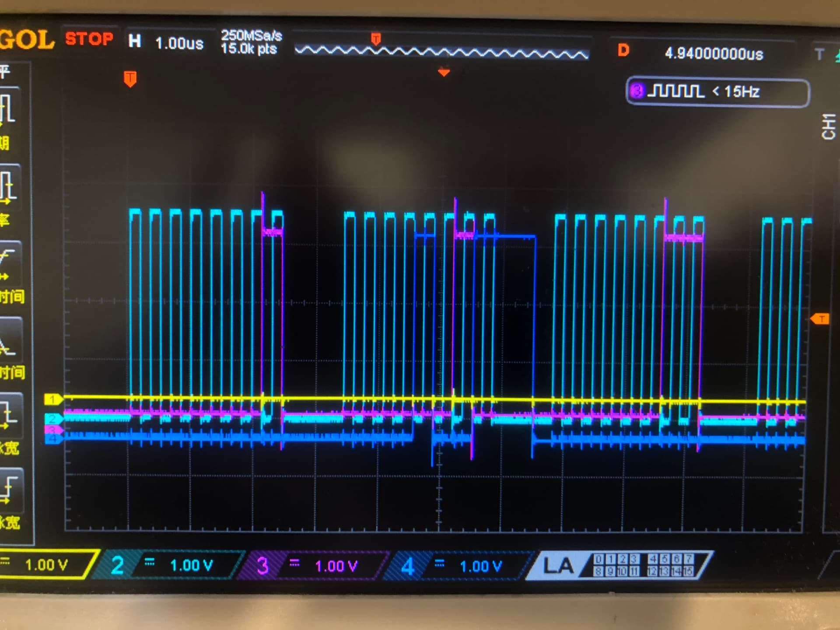Click the waveform memory overview bar
The height and width of the screenshot is (630, 840).
click(x=442, y=52)
